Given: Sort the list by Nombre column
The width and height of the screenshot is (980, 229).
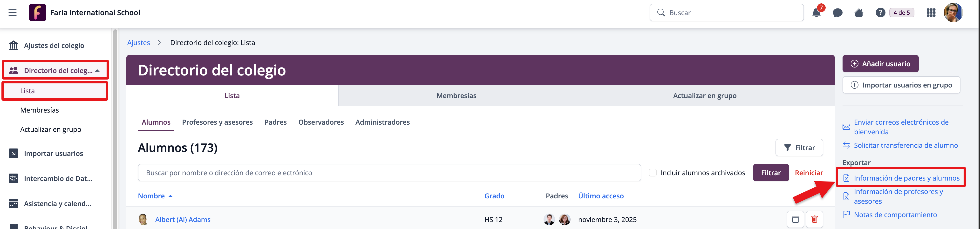Looking at the screenshot, I should pyautogui.click(x=151, y=196).
